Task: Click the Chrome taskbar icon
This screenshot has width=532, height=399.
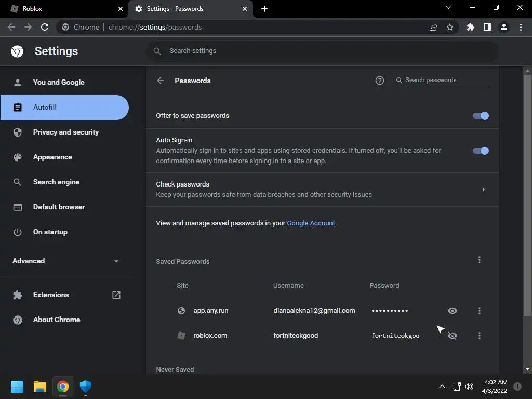Action: click(x=63, y=387)
